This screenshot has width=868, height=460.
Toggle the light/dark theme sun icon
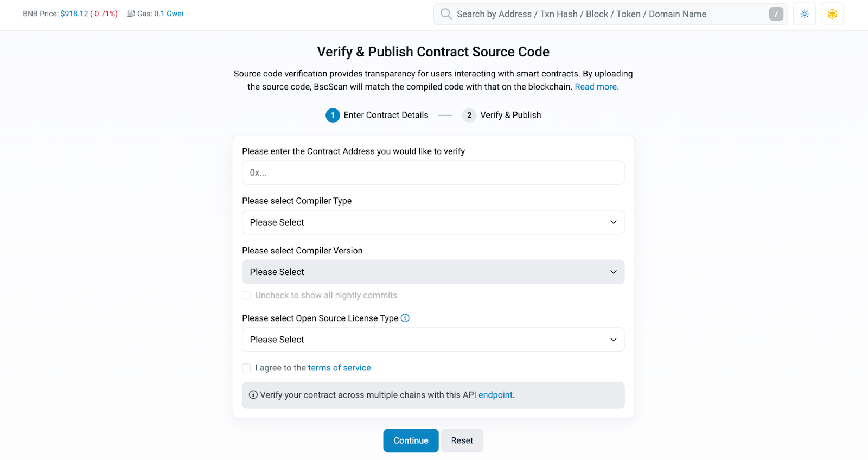[805, 14]
